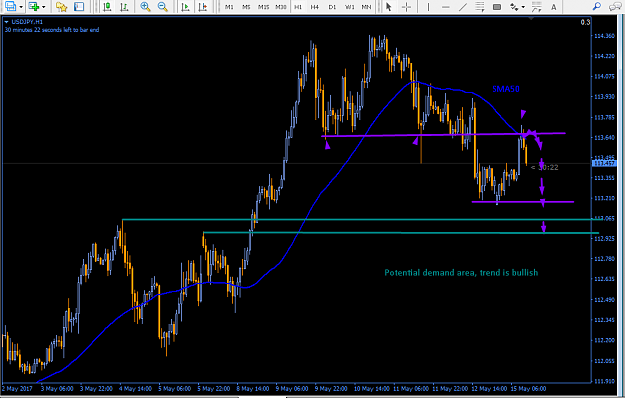Select the arrows objects tool

514,6
